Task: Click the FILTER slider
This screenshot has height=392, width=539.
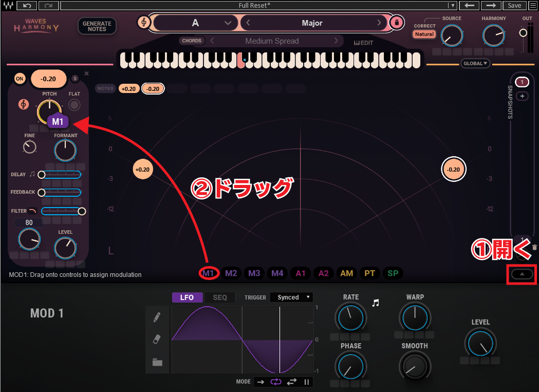Action: [63, 211]
